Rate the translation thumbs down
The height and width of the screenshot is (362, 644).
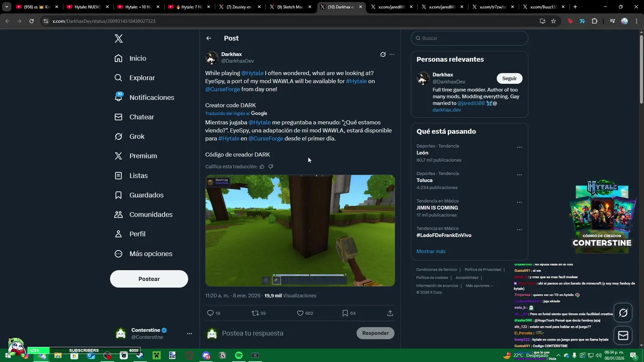tap(271, 166)
